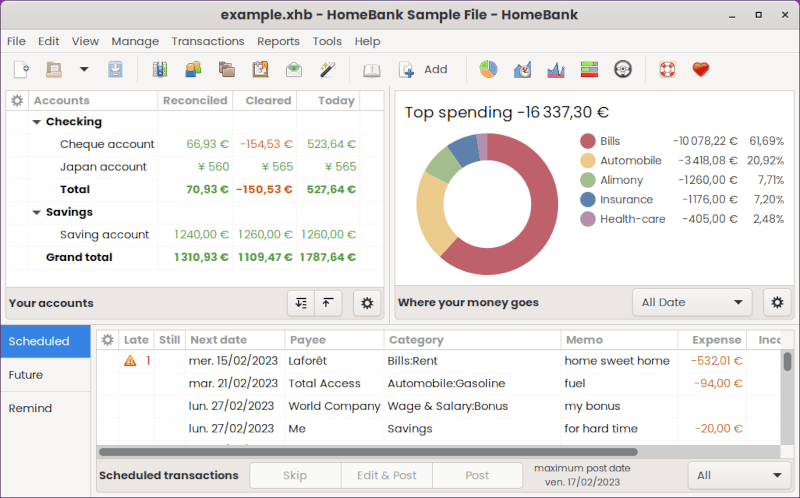
Task: Select the Total Access scheduled transaction
Action: 439,384
